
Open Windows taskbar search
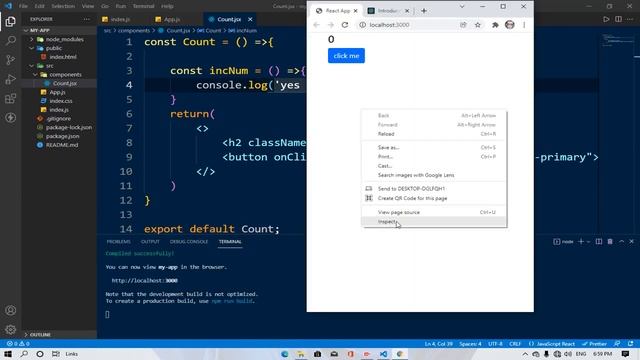pos(24,354)
